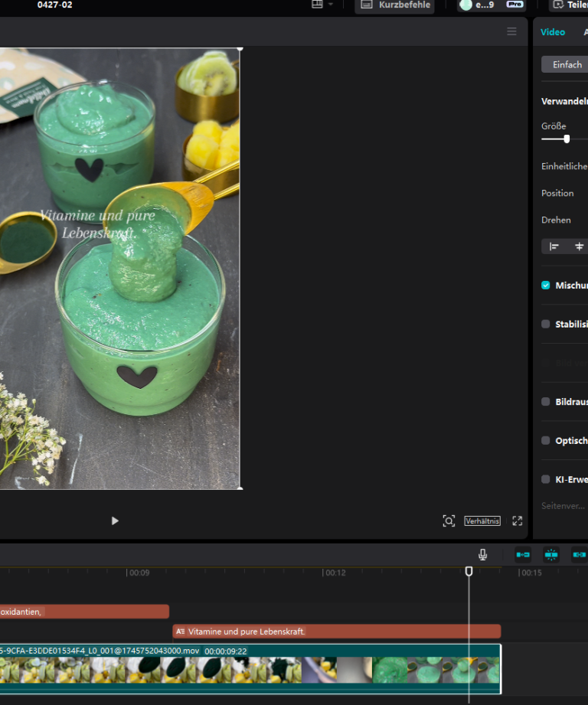
Task: Open the Kurzbefehle shortcuts button
Action: click(395, 5)
